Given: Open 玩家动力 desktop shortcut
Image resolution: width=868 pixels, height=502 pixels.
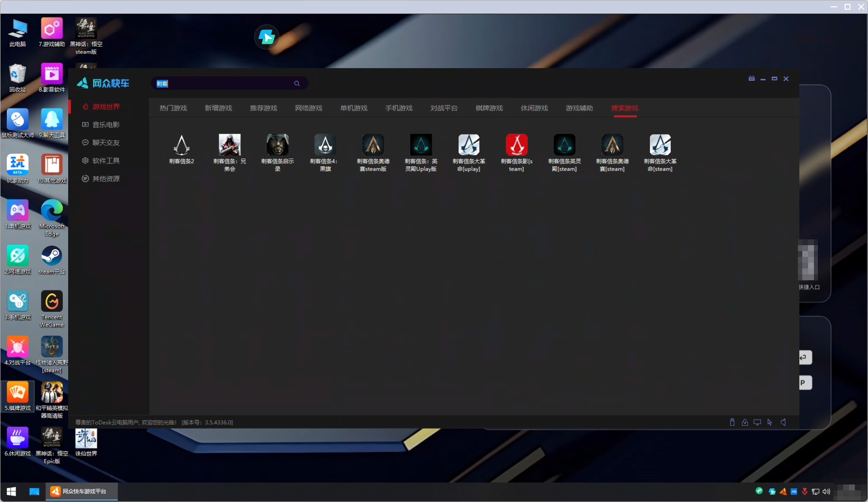Looking at the screenshot, I should click(x=18, y=169).
